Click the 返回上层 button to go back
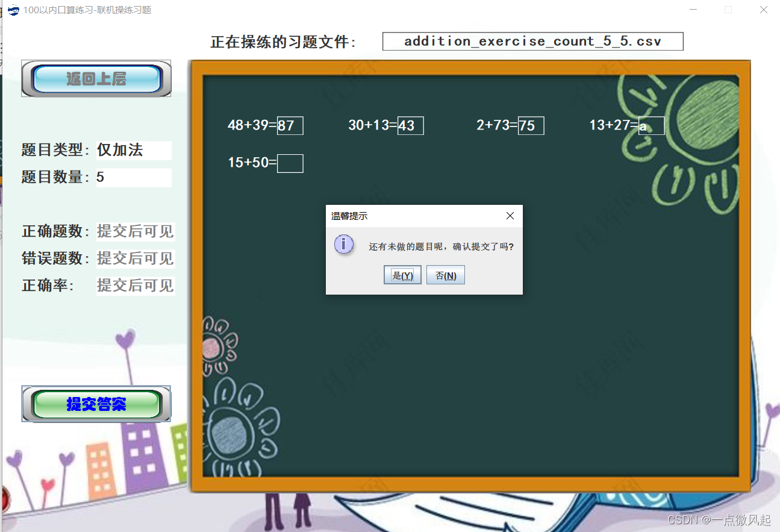780x532 pixels. click(x=96, y=78)
